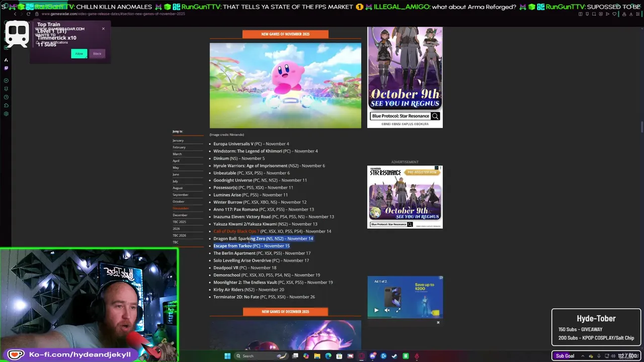Open the Player circle icon in sidebar
644x362 pixels.
(x=6, y=80)
